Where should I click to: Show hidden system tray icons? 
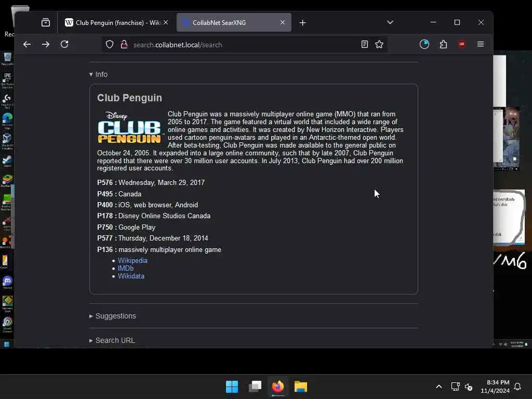click(438, 387)
